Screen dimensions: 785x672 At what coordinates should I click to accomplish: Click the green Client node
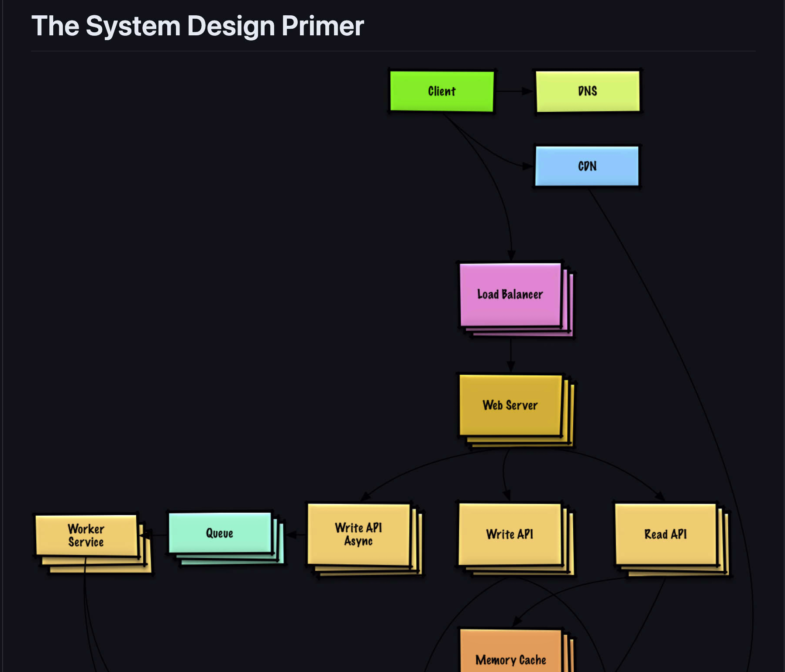(441, 91)
